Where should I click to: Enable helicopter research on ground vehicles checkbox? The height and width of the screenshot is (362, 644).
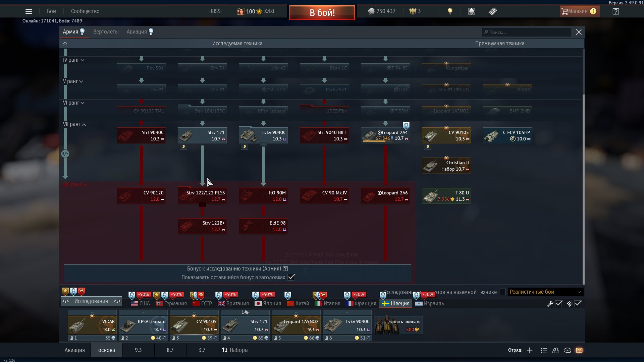tap(502, 292)
